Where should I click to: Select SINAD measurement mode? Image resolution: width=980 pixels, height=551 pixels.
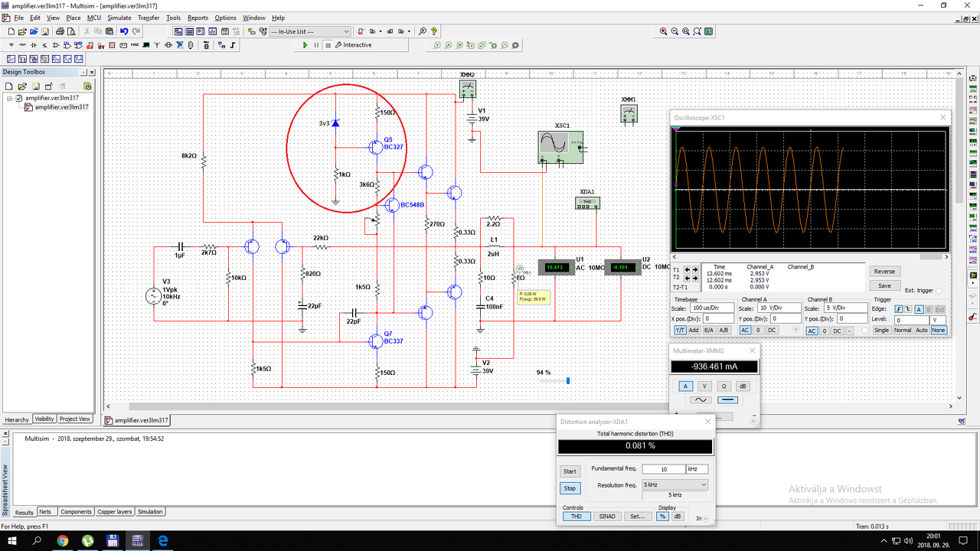point(607,517)
